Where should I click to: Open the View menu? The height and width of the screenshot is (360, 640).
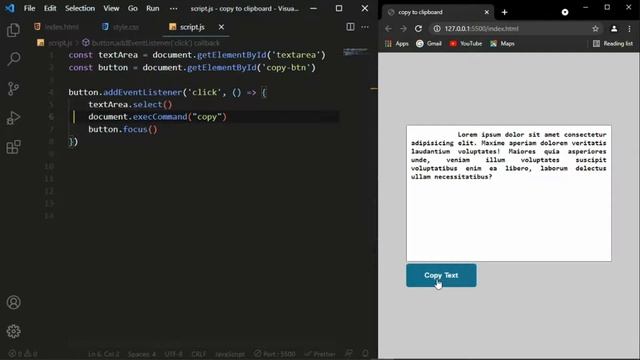click(x=111, y=8)
